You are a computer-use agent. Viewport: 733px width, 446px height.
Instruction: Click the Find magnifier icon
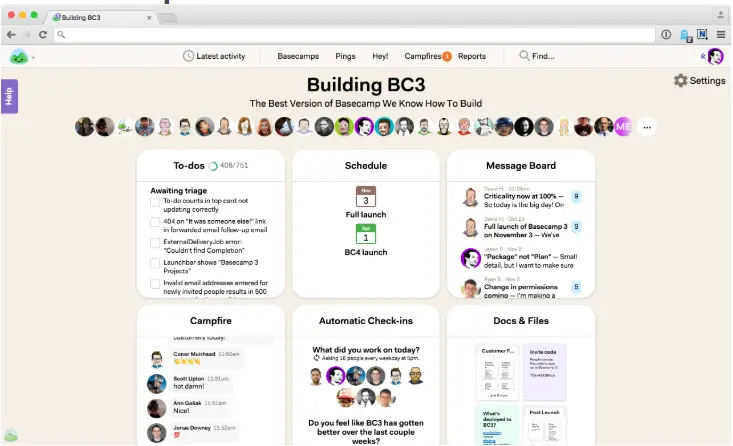pos(524,56)
